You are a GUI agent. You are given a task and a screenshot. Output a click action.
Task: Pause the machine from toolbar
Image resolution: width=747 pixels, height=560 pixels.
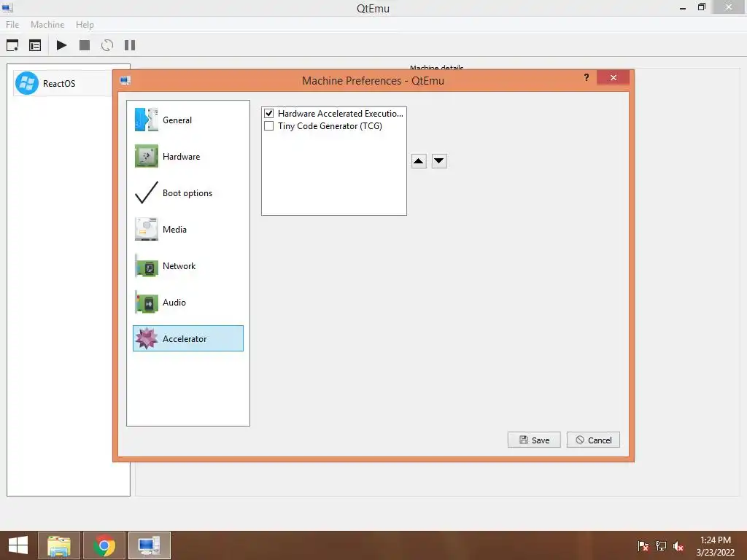(130, 45)
